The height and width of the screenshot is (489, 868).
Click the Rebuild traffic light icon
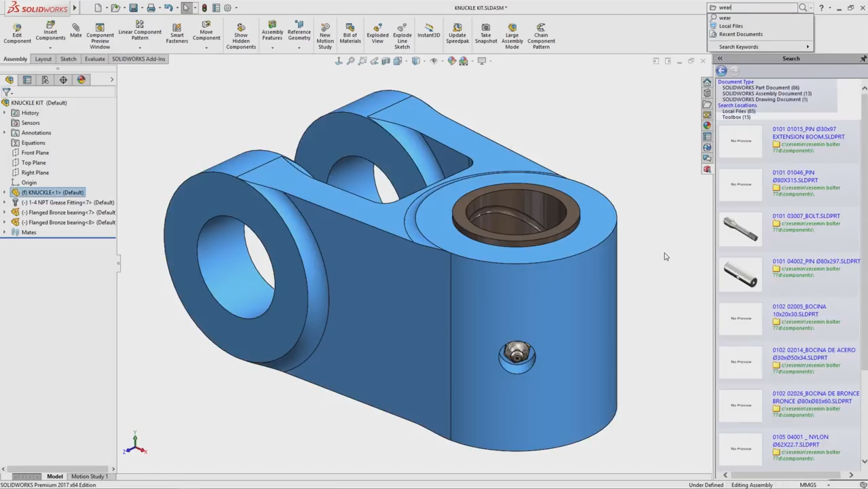click(204, 8)
